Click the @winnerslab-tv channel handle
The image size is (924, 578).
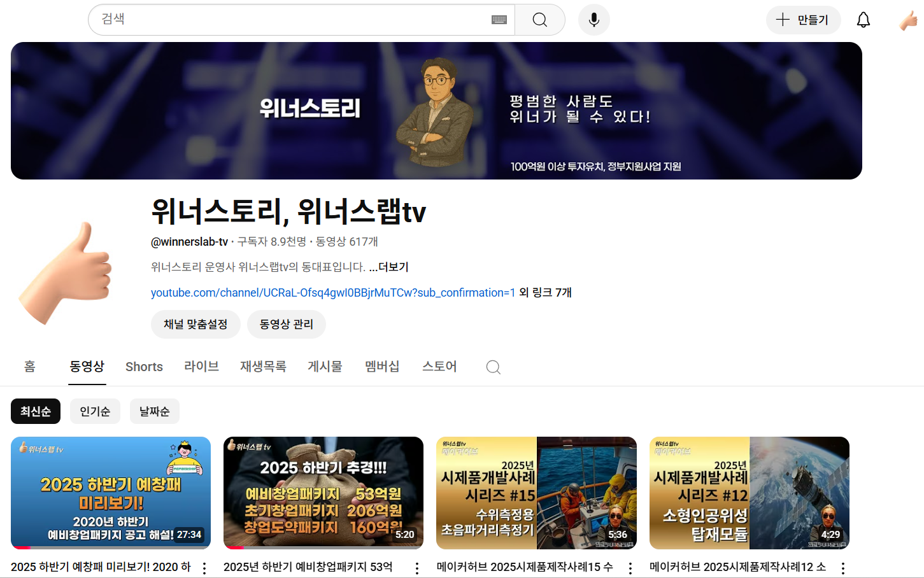click(x=189, y=242)
